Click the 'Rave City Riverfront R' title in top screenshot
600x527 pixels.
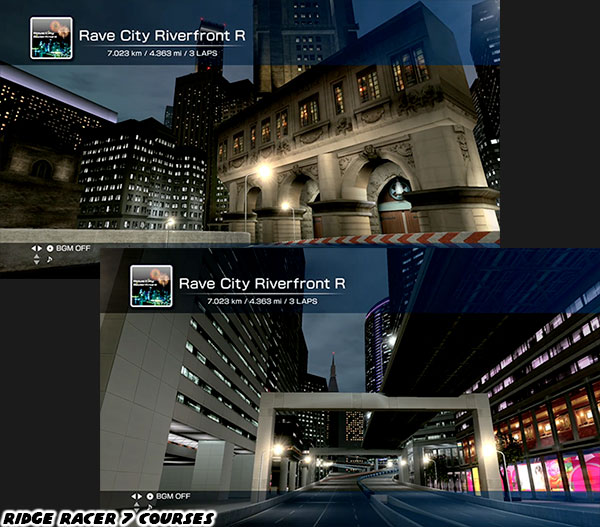point(162,36)
